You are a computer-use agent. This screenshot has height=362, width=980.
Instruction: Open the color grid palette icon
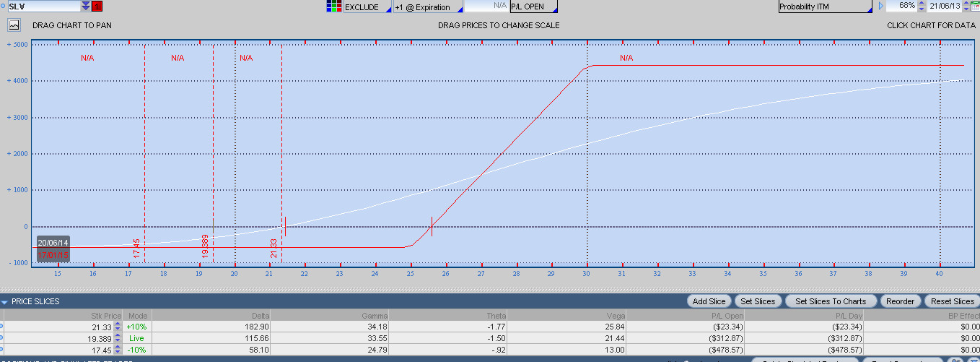pos(334,7)
